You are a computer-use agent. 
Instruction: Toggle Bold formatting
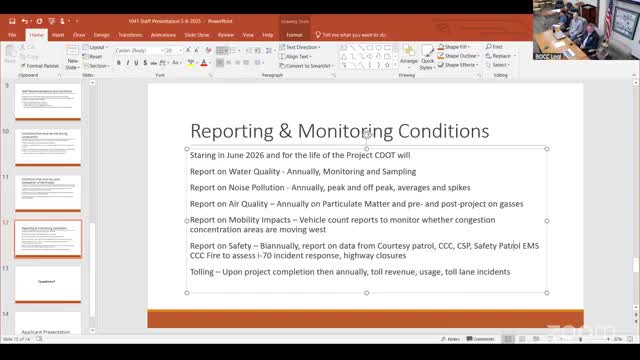[119, 63]
